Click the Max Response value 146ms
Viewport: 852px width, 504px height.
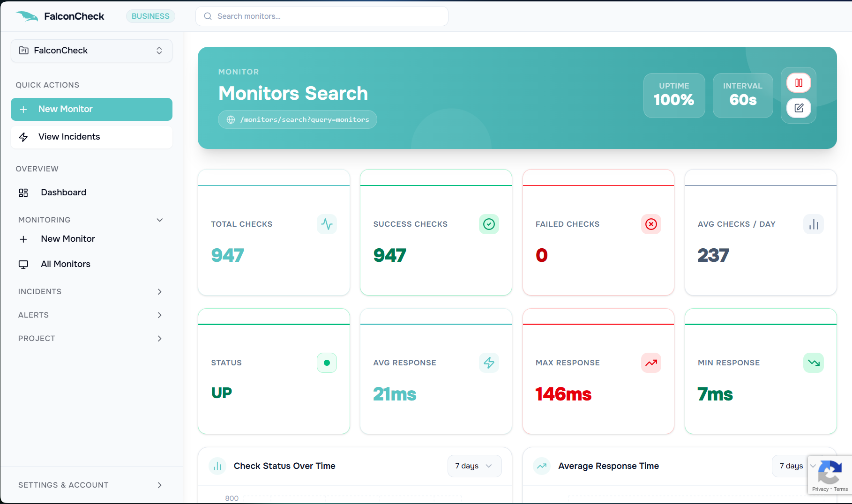pos(563,394)
